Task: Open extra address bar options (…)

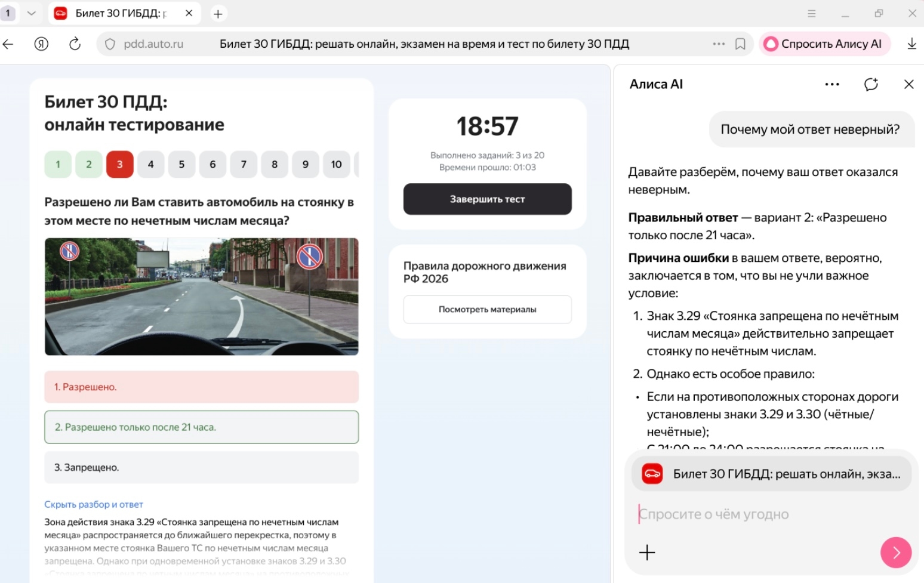Action: pos(718,43)
